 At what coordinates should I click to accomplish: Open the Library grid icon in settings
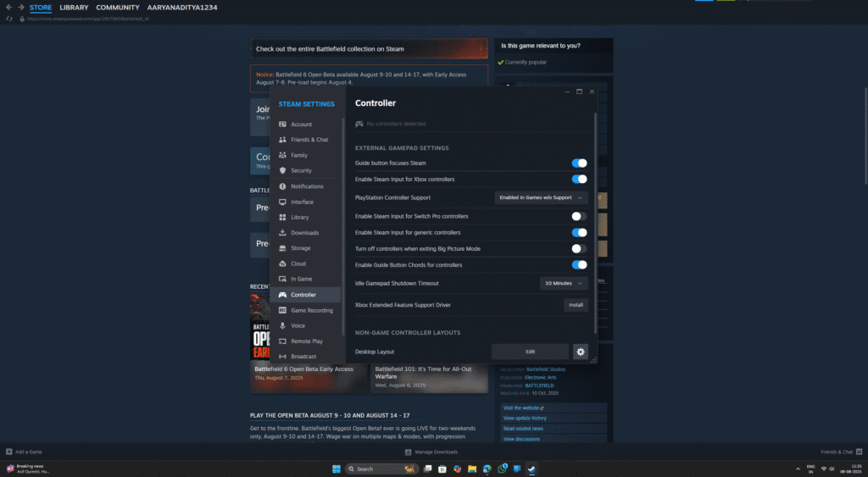(x=282, y=218)
